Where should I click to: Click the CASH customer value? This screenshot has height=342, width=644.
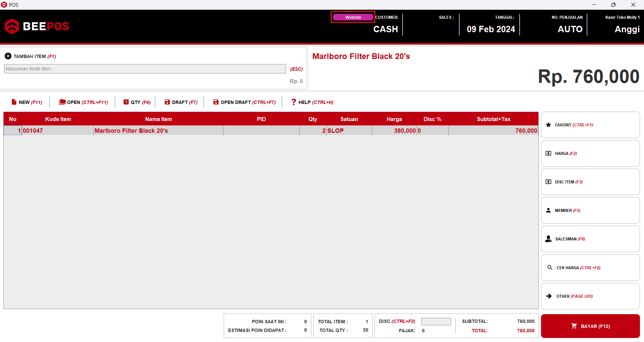coord(386,29)
